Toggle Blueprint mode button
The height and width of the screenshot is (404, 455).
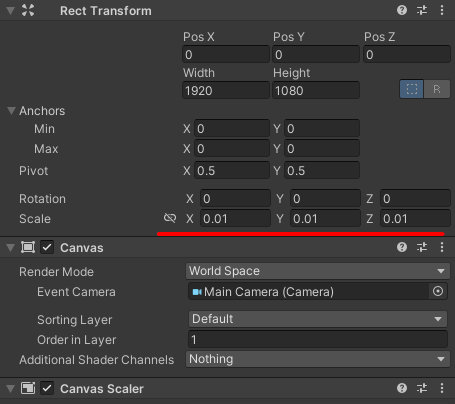point(412,89)
